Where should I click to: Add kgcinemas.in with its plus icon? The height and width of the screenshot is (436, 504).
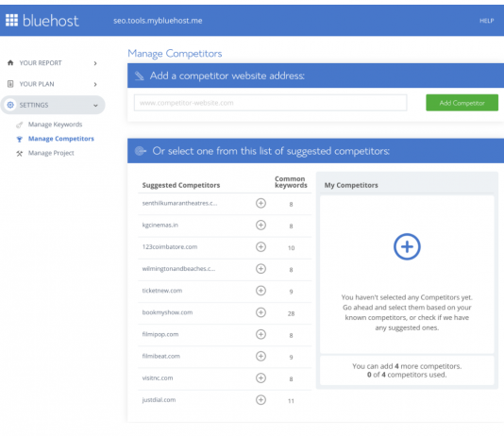tap(260, 225)
